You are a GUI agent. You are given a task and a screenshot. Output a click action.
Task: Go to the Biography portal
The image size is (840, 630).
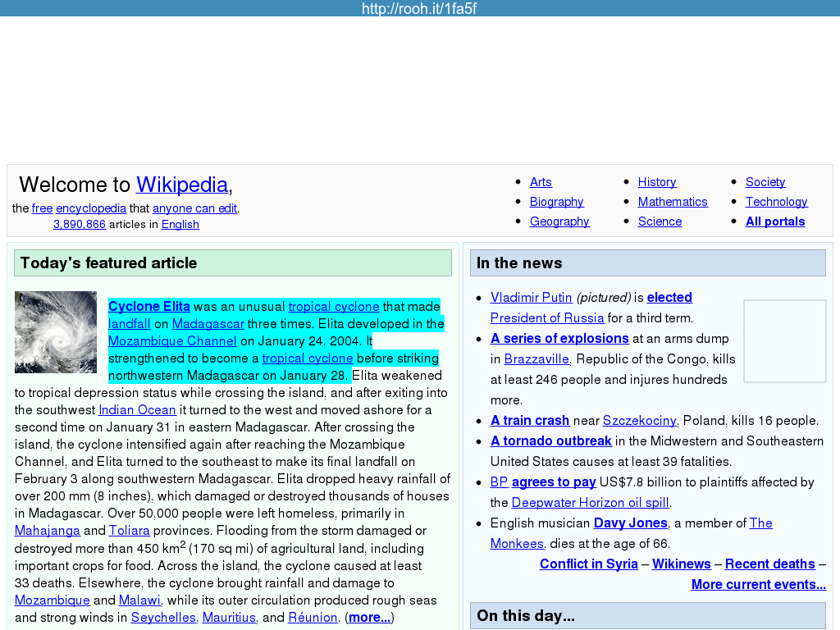click(556, 202)
